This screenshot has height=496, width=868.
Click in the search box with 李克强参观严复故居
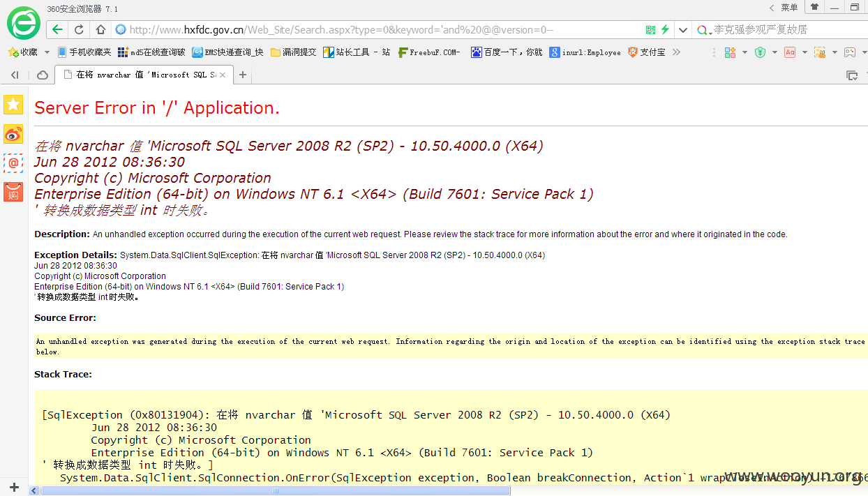pos(790,30)
